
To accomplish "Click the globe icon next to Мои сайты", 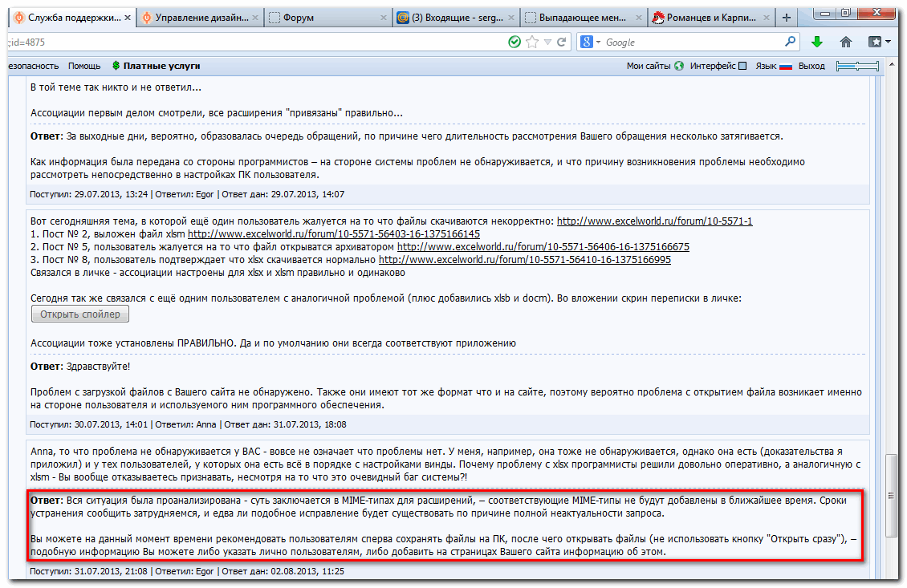I will (x=679, y=66).
